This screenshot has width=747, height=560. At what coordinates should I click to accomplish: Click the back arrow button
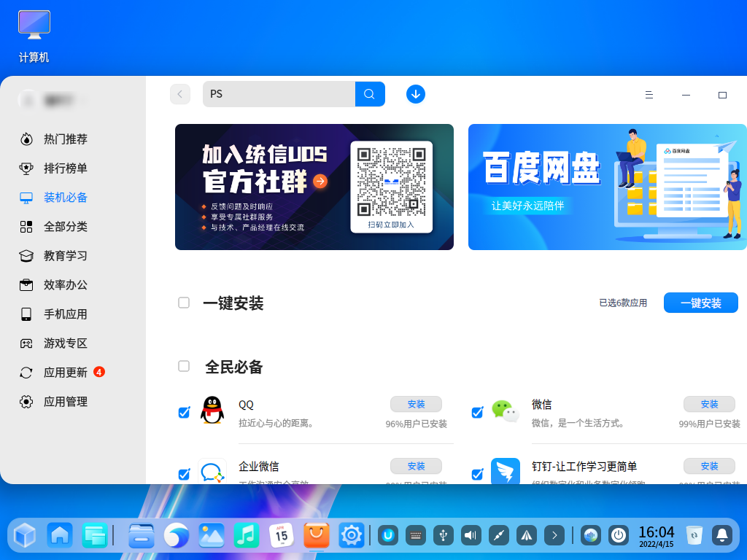point(180,94)
